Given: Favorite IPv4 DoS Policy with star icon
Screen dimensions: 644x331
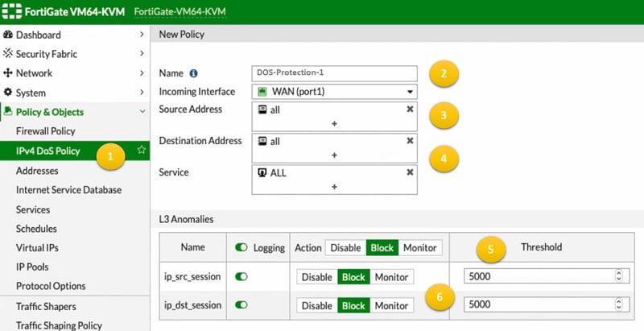Looking at the screenshot, I should tap(142, 150).
